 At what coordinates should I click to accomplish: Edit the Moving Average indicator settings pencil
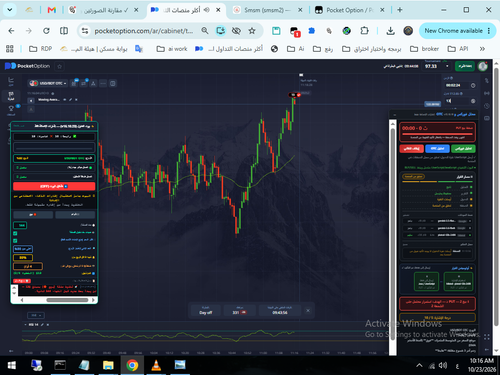(71, 100)
